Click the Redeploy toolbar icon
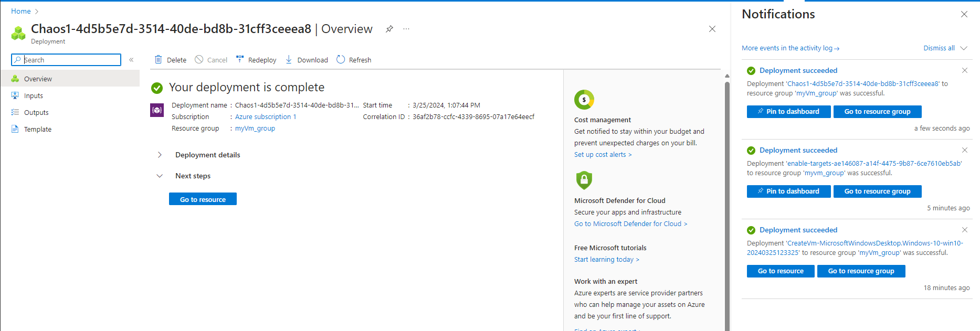 [240, 60]
